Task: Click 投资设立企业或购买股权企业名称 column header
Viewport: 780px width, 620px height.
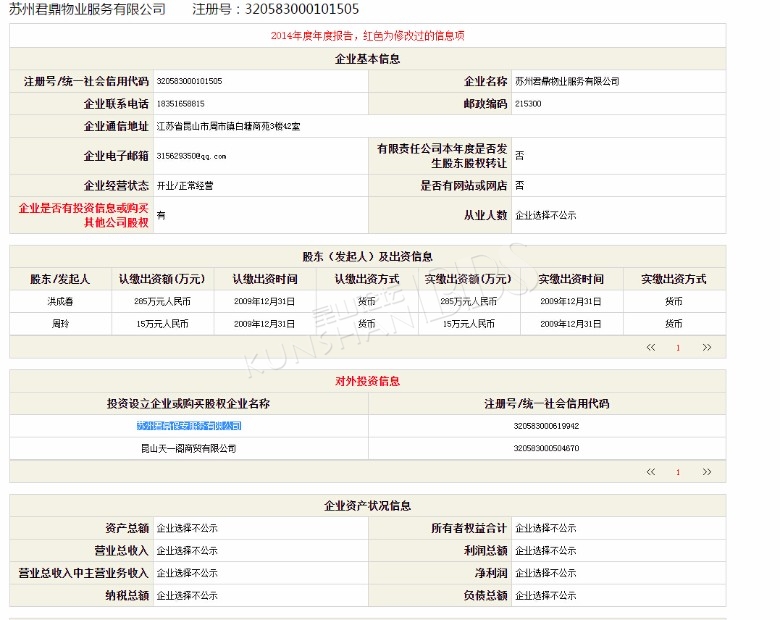Action: (189, 404)
